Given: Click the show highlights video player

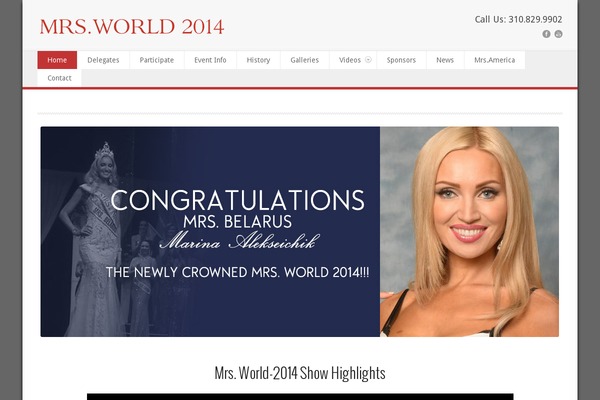Looking at the screenshot, I should [x=300, y=397].
